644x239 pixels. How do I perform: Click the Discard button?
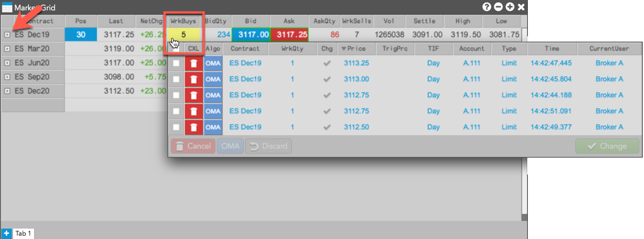coord(269,146)
